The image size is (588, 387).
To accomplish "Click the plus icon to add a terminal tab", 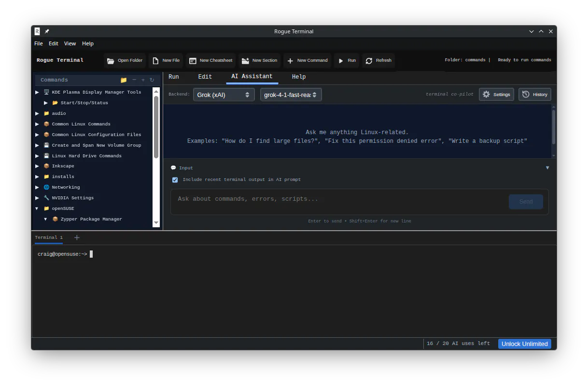I will pyautogui.click(x=77, y=237).
